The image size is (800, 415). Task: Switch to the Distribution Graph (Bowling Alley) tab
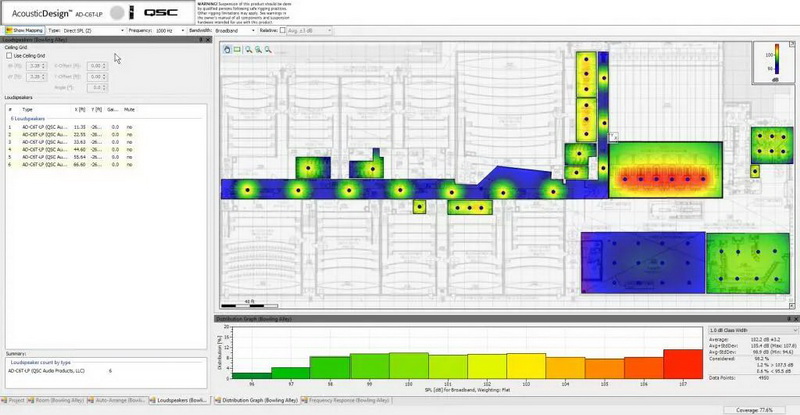(x=256, y=400)
